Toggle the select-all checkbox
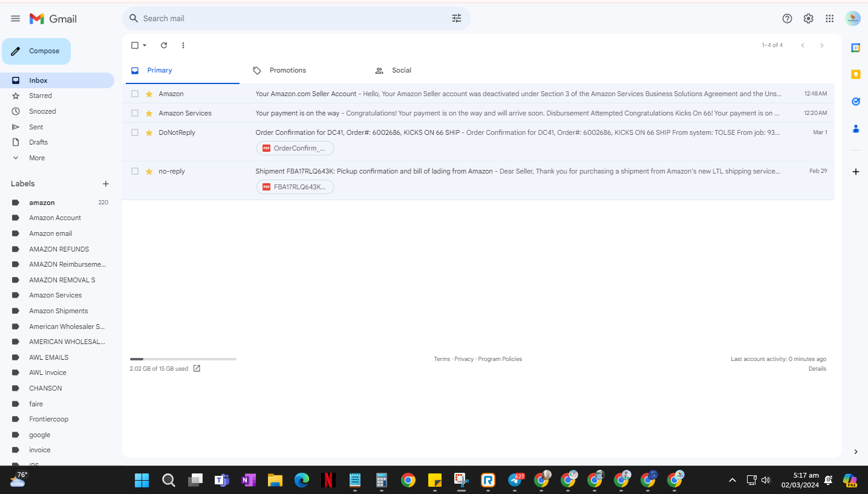The height and width of the screenshot is (494, 868). coord(135,45)
